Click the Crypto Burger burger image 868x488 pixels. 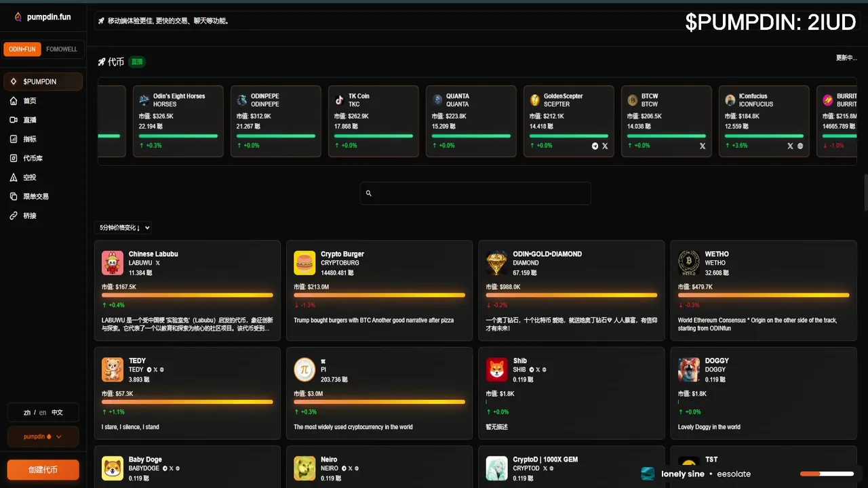click(x=304, y=263)
